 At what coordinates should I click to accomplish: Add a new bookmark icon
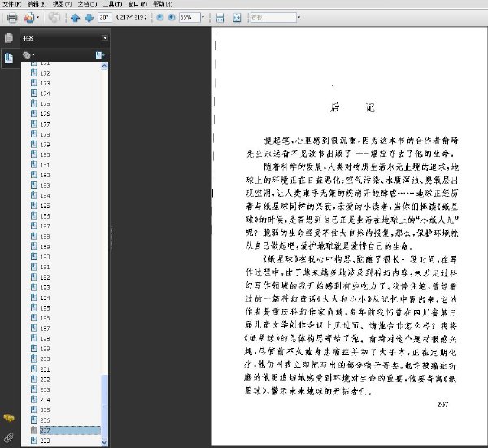tap(99, 55)
